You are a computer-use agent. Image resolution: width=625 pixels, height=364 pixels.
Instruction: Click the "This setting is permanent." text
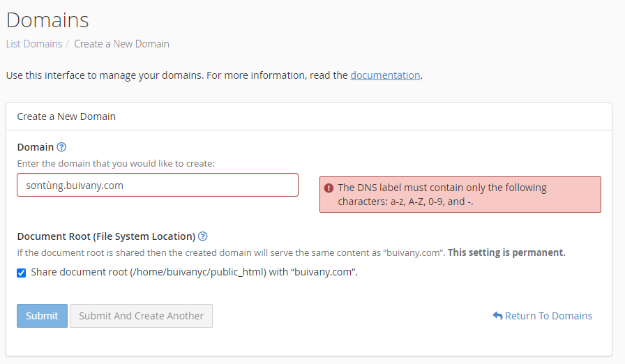506,252
